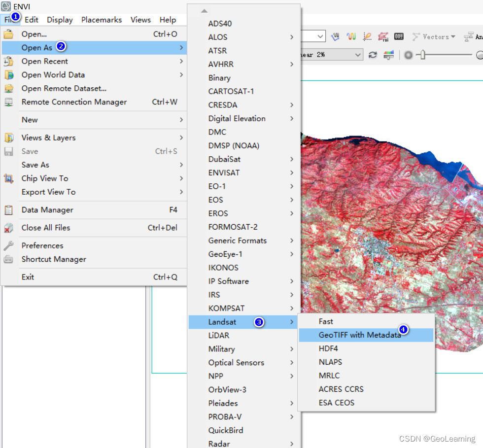Image resolution: width=483 pixels, height=448 pixels.
Task: Open the Edit menu
Action: 32,20
